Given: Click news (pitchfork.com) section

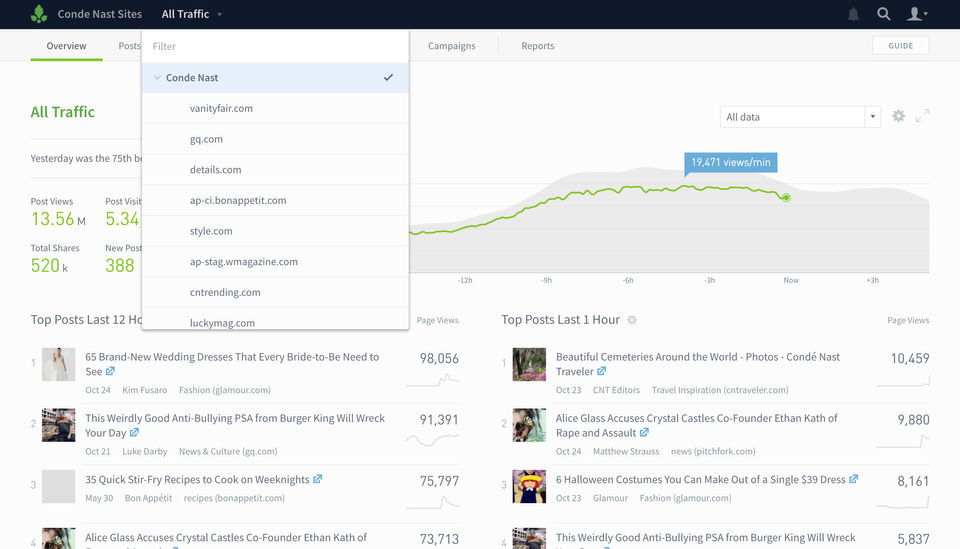Looking at the screenshot, I should coord(713,451).
